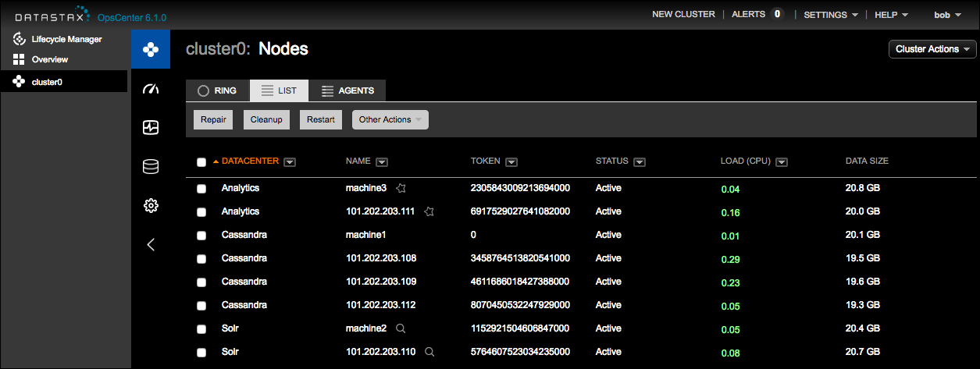Click the Restart button
Screen dimensions: 980x369
[x=321, y=119]
